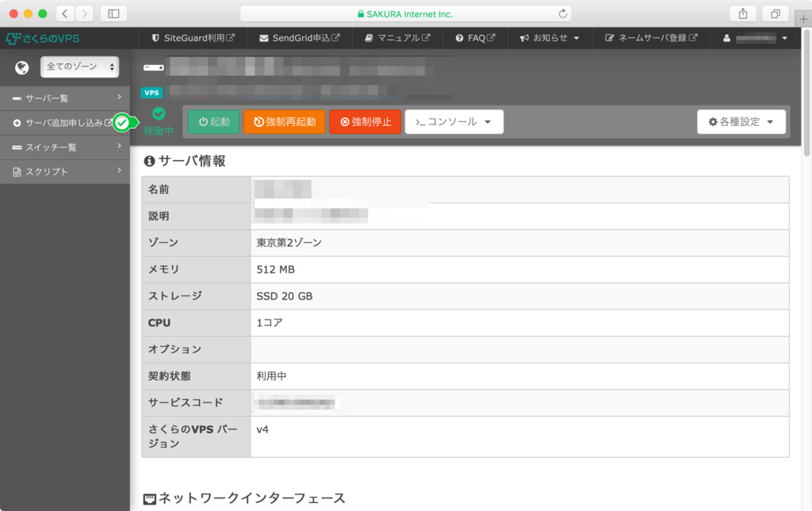Viewport: 812px width, 511px height.
Task: Open the 各種設定 settings dropdown
Action: coord(741,121)
